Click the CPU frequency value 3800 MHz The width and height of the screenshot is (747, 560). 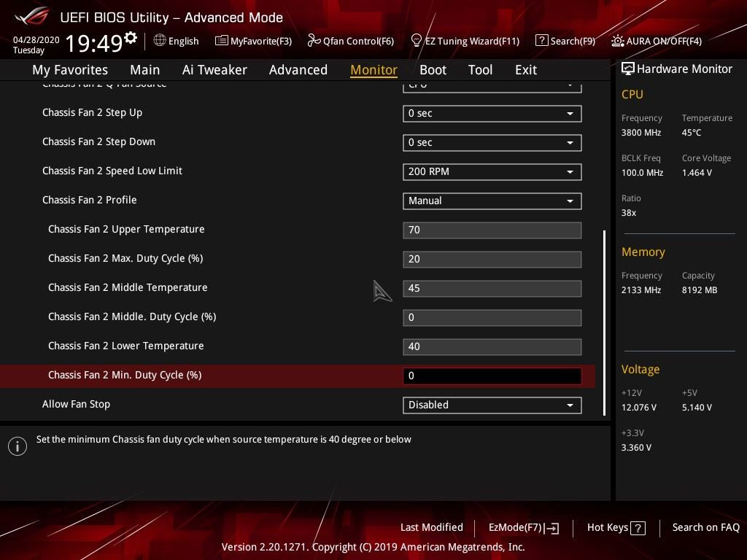pyautogui.click(x=640, y=133)
